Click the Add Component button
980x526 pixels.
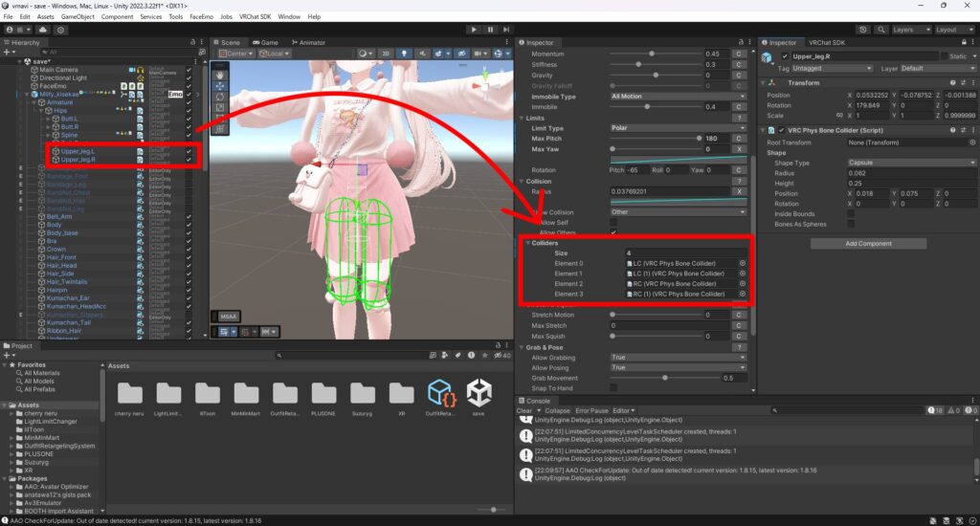868,244
